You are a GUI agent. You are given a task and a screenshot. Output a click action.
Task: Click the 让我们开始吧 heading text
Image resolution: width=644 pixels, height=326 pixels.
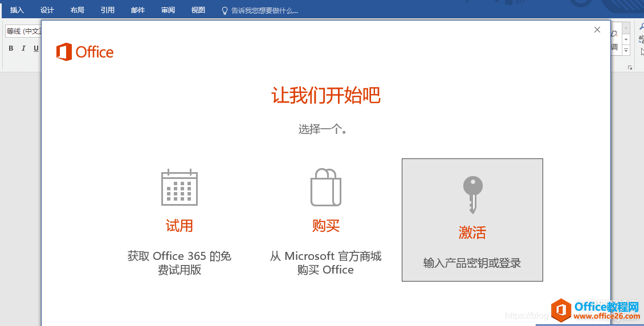point(325,95)
